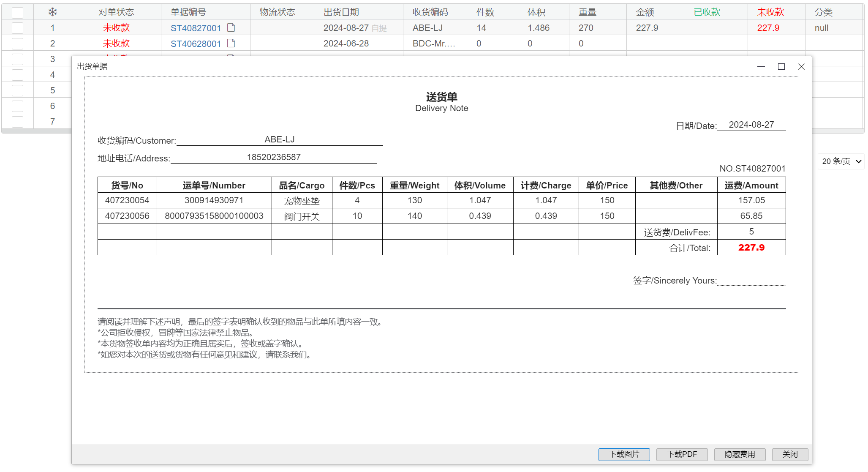Click 隐藏费用 button
Image resolution: width=868 pixels, height=472 pixels.
click(x=740, y=454)
